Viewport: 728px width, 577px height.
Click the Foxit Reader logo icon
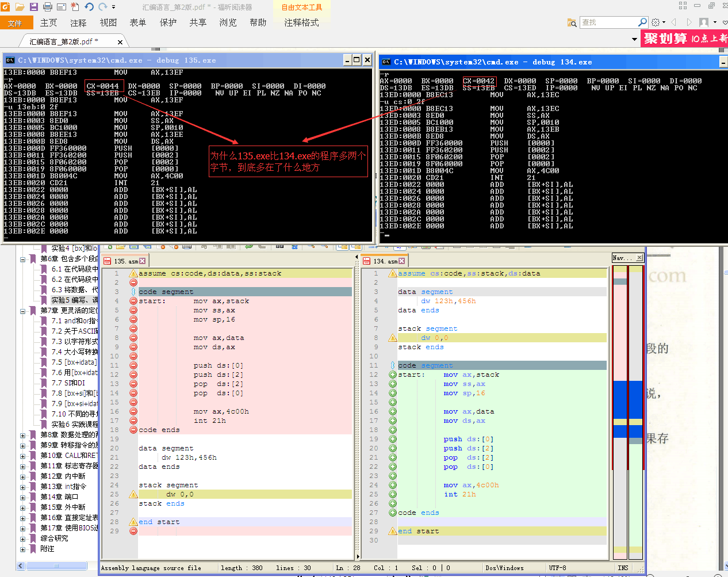coord(5,7)
